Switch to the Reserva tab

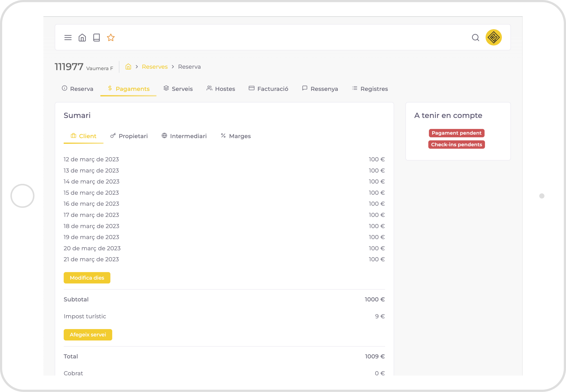click(77, 89)
